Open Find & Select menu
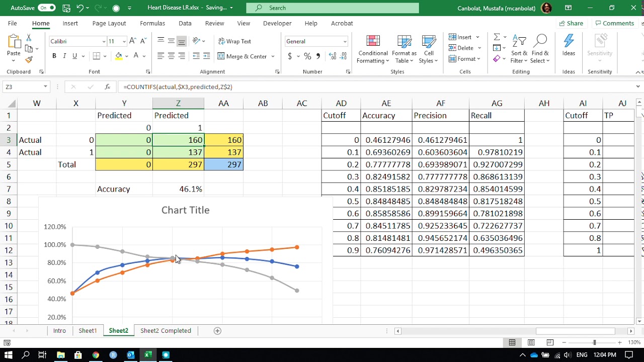The image size is (644, 362). coord(540,49)
